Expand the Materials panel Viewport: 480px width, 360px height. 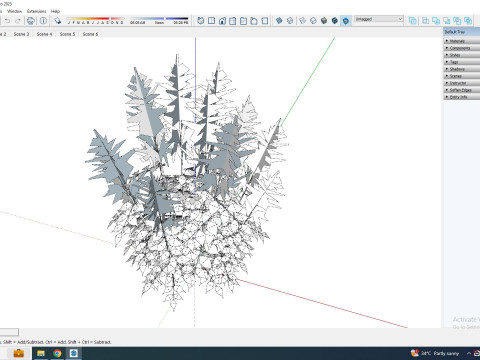pyautogui.click(x=462, y=41)
